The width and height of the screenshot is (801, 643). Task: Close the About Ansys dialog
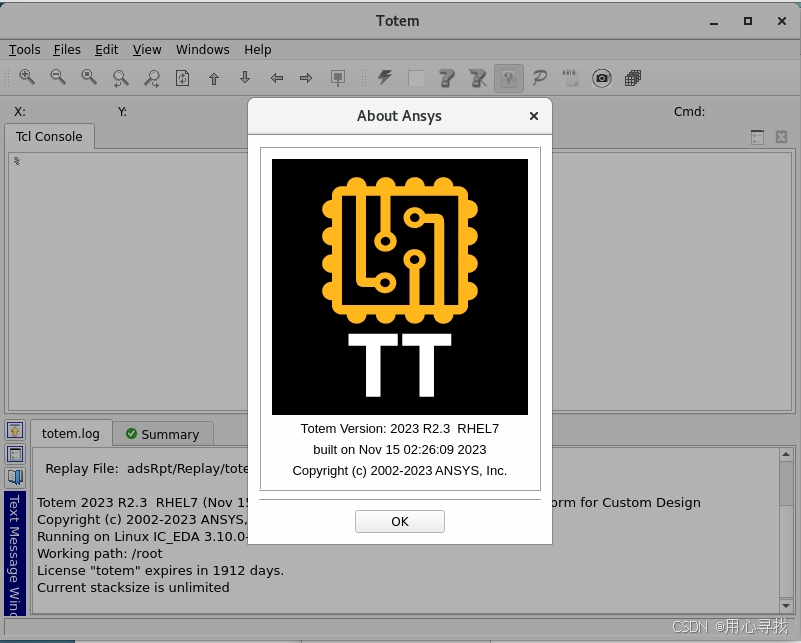(x=534, y=116)
